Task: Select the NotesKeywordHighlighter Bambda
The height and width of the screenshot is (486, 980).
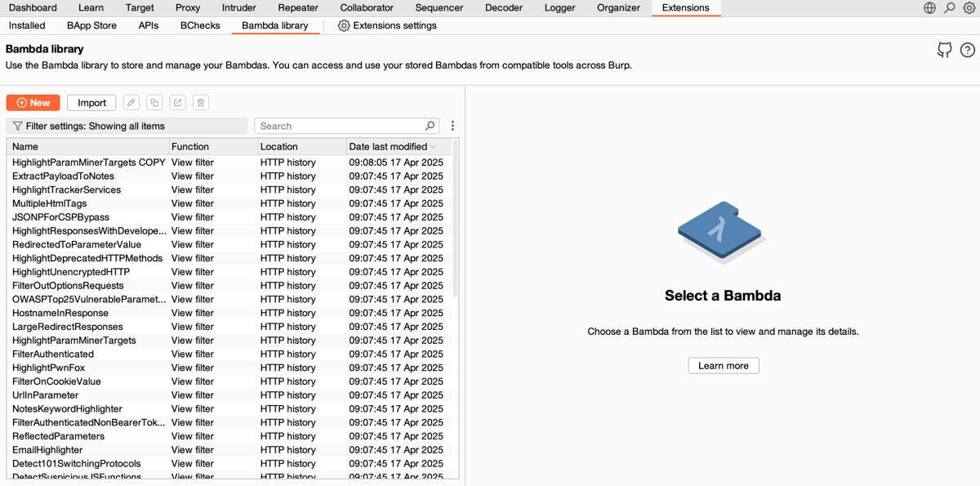Action: 229,409
